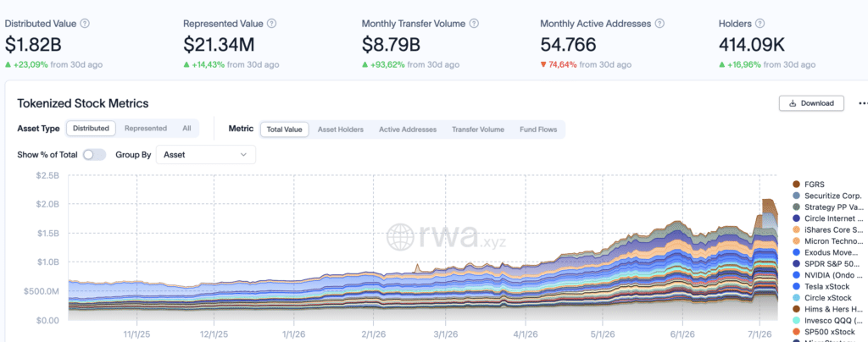This screenshot has height=342, width=868.
Task: Click the Tokenized Stock Metrics heading
Action: 83,103
